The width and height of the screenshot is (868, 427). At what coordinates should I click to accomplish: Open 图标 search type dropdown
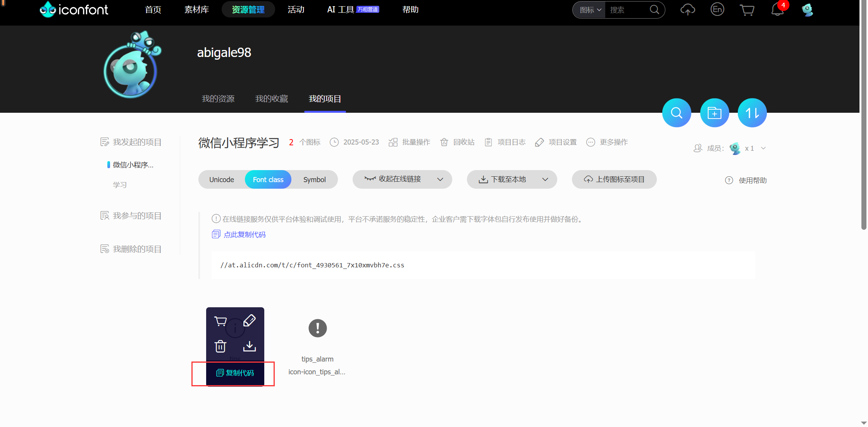tap(590, 10)
